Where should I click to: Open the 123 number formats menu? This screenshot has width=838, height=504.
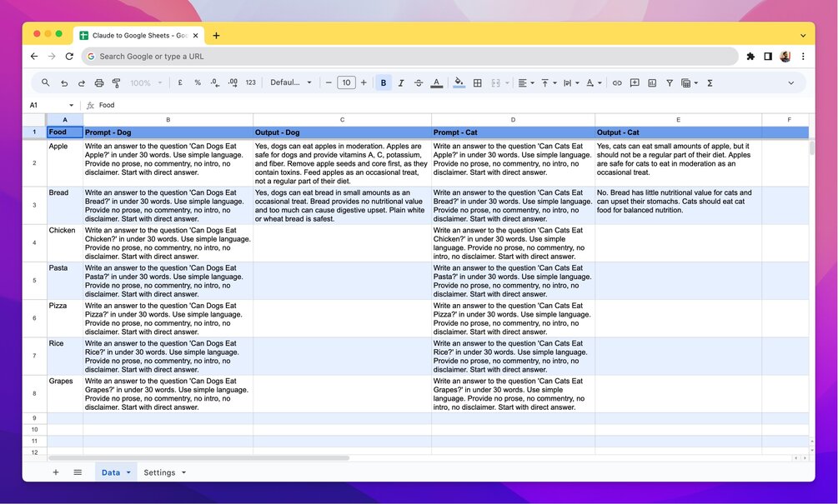(x=251, y=82)
